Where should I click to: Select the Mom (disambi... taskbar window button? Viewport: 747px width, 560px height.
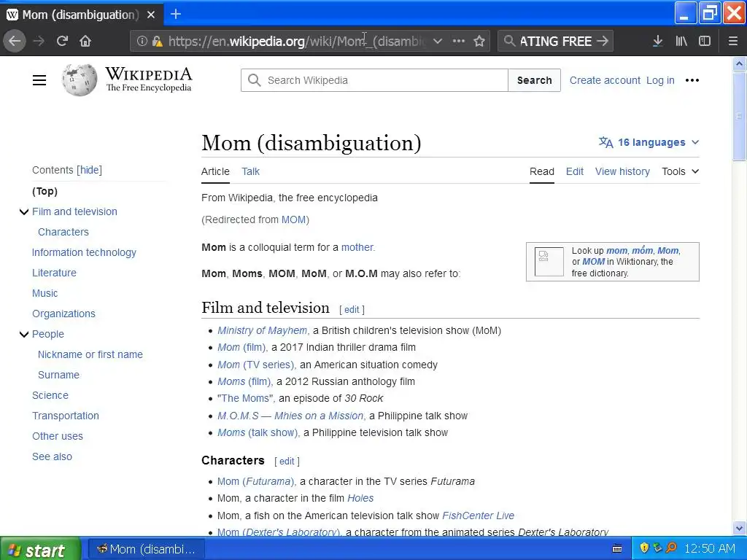click(147, 549)
